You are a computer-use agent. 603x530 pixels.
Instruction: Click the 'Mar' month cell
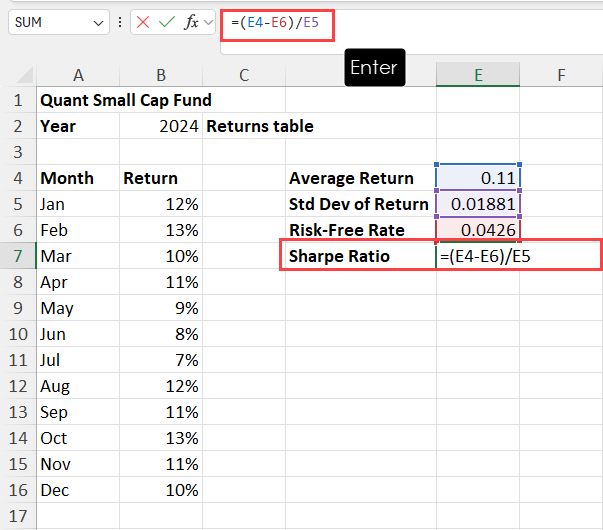pos(78,256)
